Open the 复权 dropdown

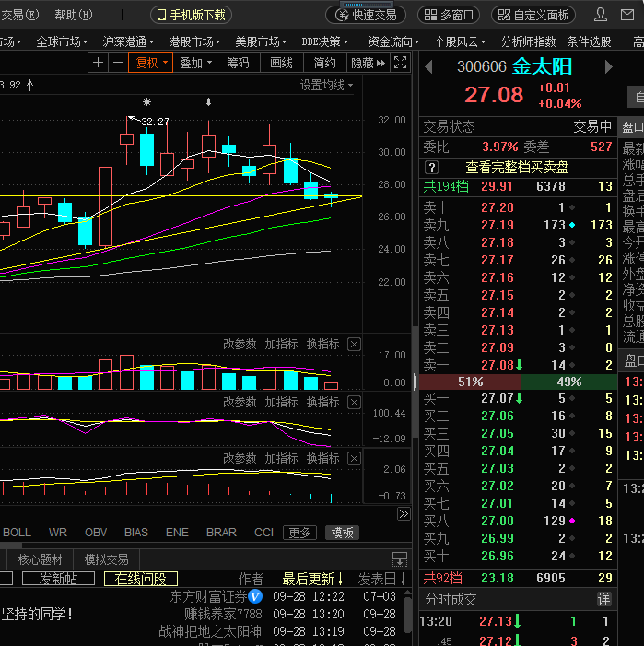[151, 63]
